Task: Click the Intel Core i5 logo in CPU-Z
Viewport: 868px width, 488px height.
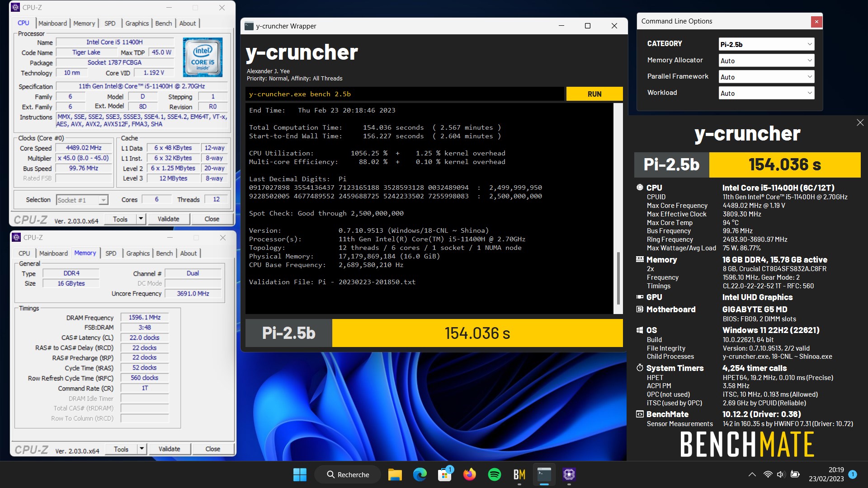Action: click(x=203, y=57)
